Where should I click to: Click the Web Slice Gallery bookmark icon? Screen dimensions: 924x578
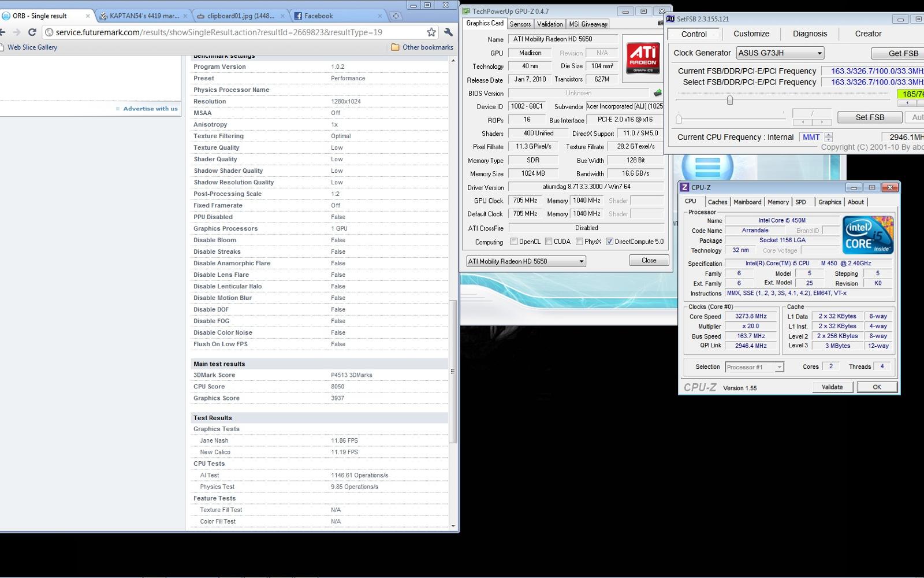pos(3,47)
